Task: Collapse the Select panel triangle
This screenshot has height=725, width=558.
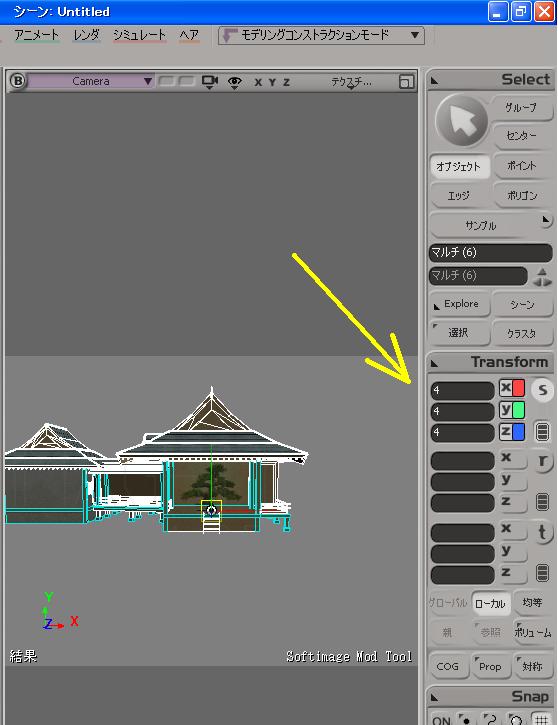Action: click(434, 81)
